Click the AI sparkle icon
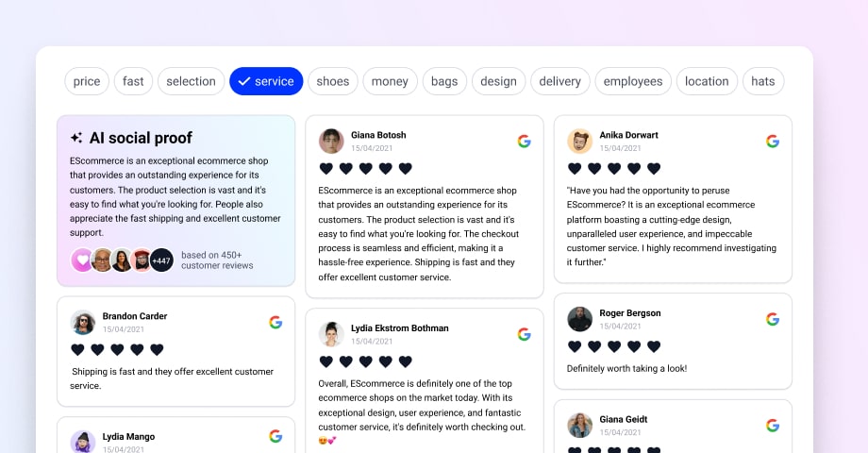The height and width of the screenshot is (453, 868). 76,138
